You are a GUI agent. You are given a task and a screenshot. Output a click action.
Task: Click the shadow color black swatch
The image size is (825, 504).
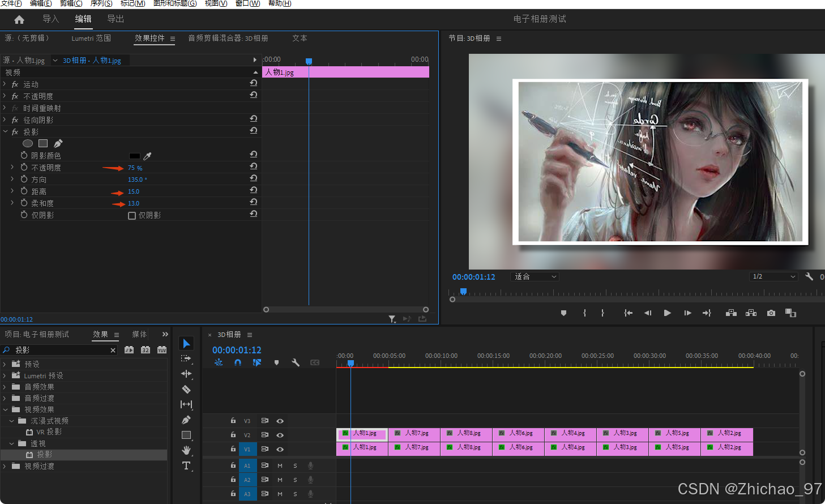tap(134, 156)
